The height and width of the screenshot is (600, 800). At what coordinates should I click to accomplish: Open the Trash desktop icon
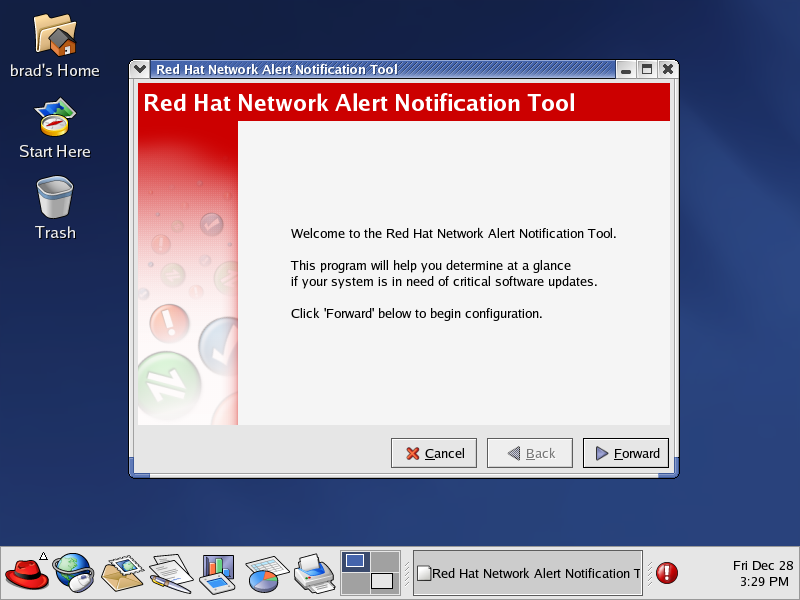click(55, 197)
